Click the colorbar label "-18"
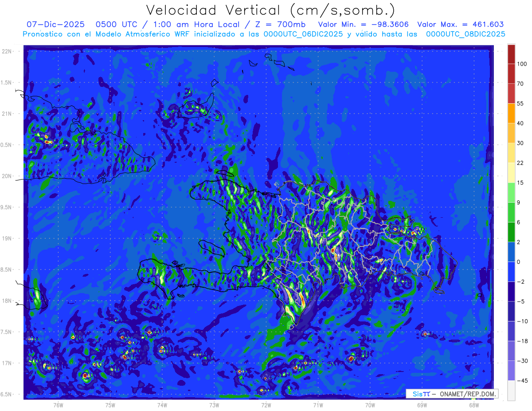This screenshot has height=411, width=532. (x=522, y=341)
